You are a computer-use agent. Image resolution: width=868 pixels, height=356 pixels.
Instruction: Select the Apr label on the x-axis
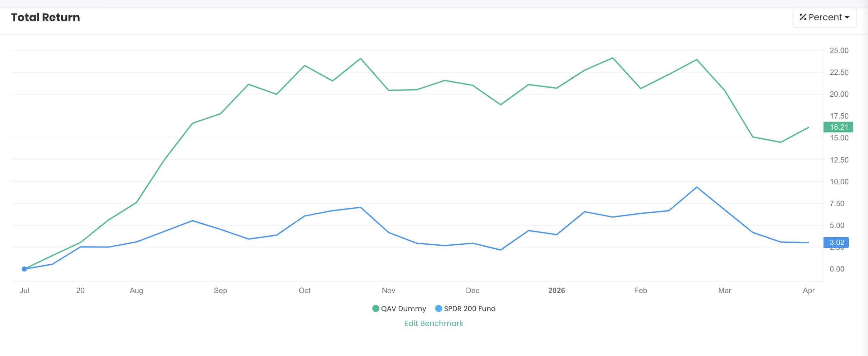pyautogui.click(x=809, y=291)
